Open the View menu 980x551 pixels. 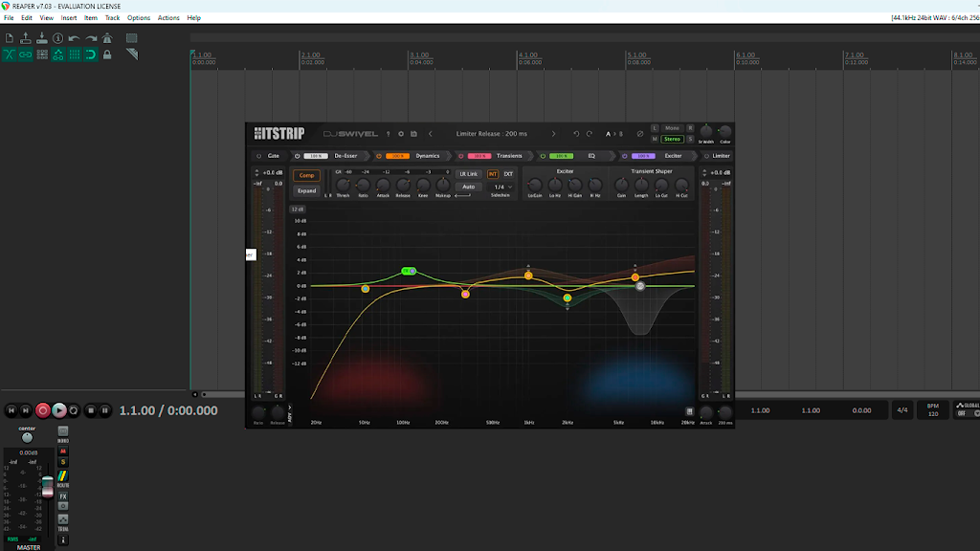click(x=47, y=18)
